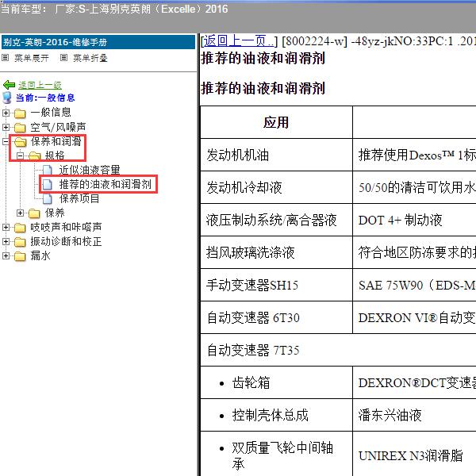The height and width of the screenshot is (476, 476).
Task: Expand the 空气/风噪声 tree node
Action: point(6,127)
